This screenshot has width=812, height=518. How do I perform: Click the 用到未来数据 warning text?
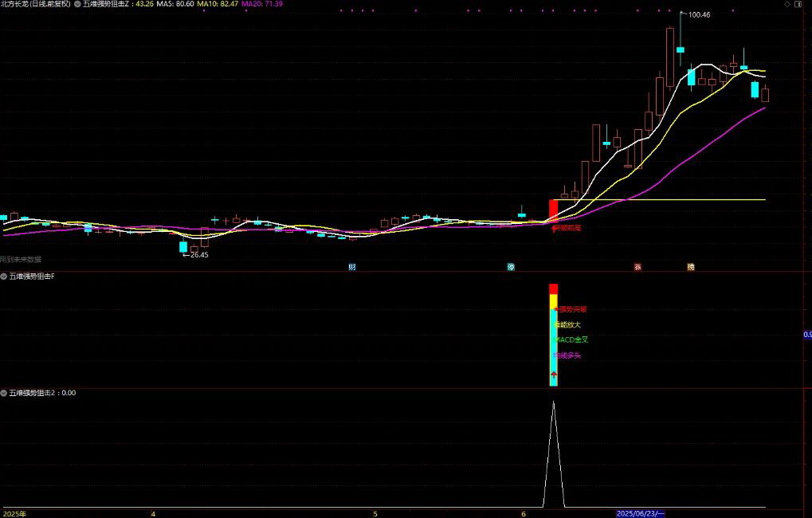coord(21,259)
